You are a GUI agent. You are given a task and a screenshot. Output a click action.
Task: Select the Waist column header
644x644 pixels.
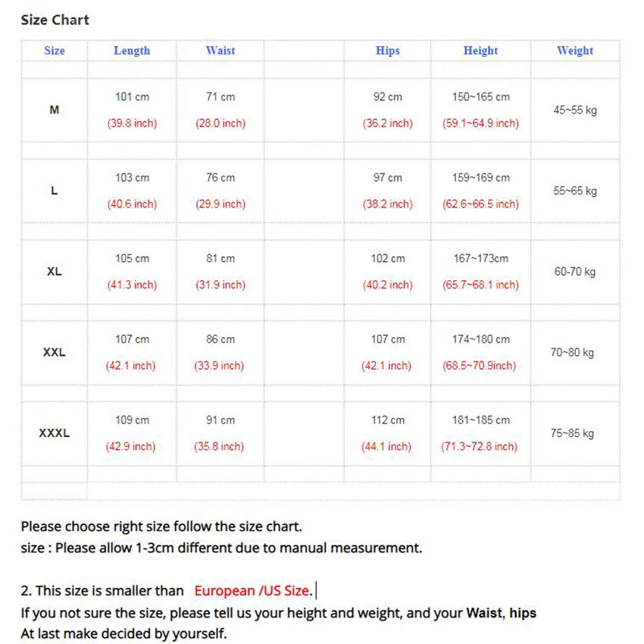tap(220, 51)
